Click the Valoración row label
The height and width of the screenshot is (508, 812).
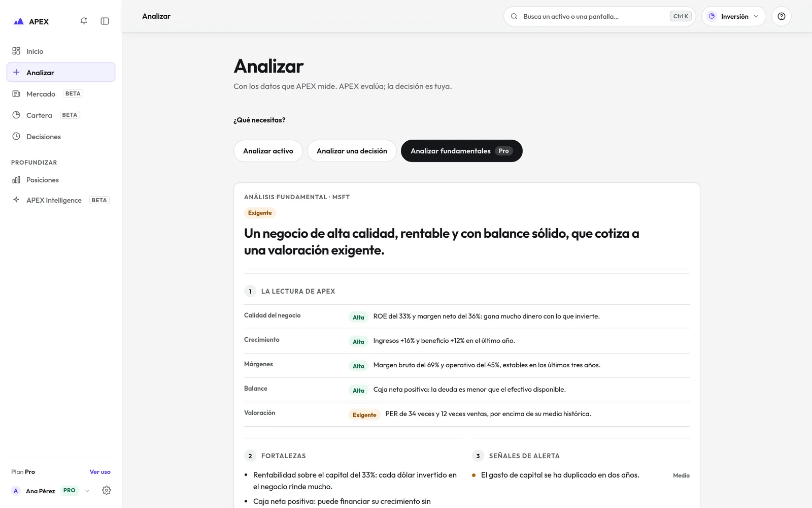click(x=260, y=413)
